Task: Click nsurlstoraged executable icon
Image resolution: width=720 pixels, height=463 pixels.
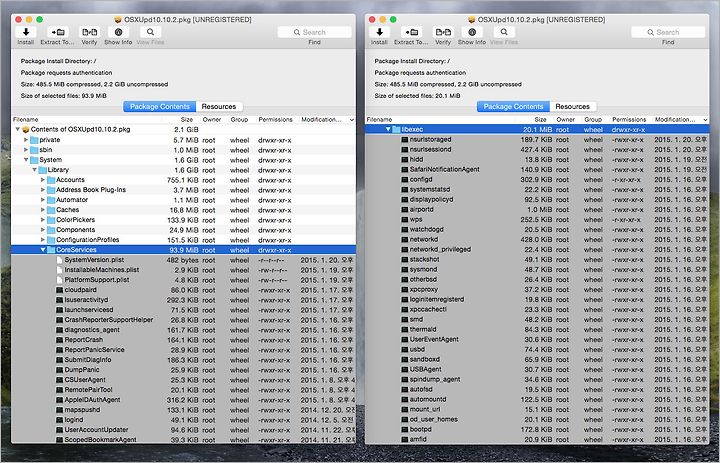Action: coord(405,139)
